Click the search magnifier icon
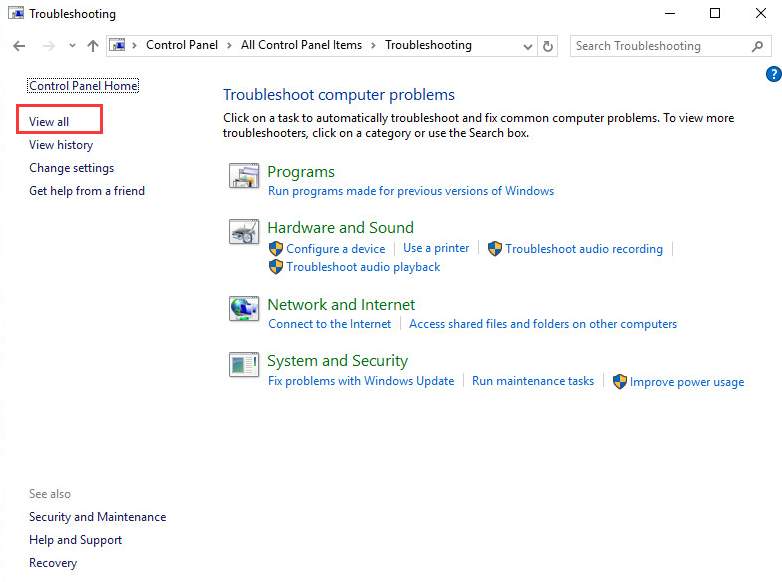The image size is (782, 582). pyautogui.click(x=757, y=46)
